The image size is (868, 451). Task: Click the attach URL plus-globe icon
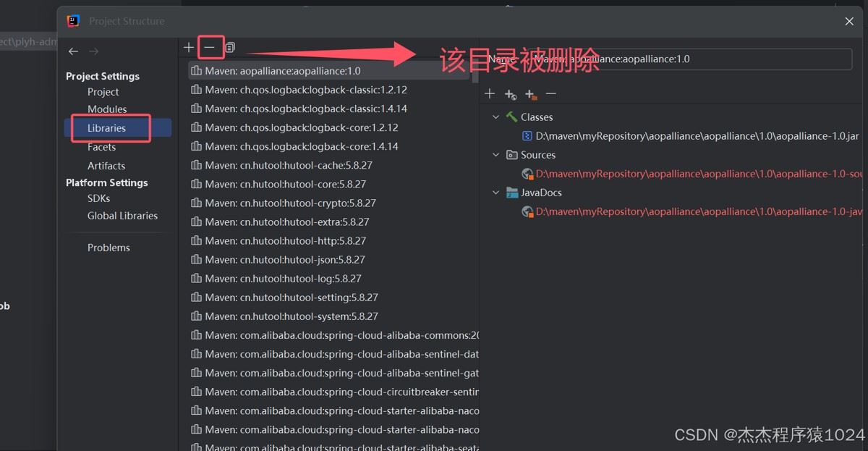510,94
